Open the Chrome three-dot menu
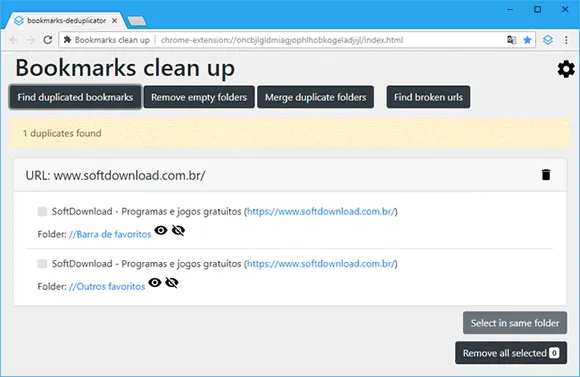 [566, 40]
